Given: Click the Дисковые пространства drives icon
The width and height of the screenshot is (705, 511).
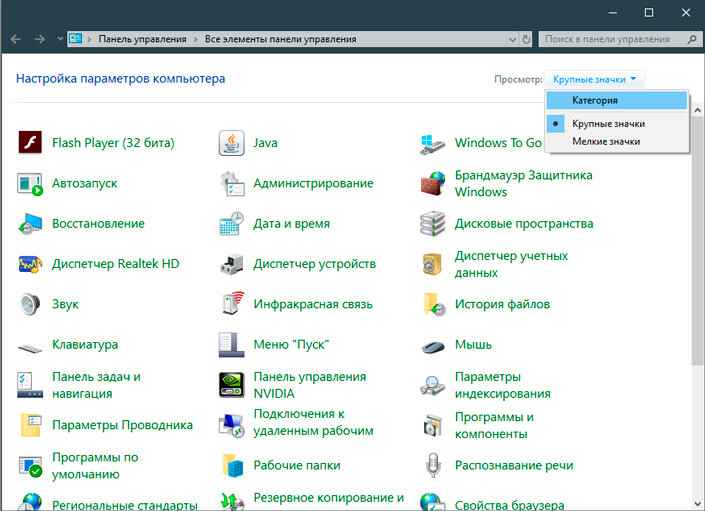Looking at the screenshot, I should click(433, 223).
